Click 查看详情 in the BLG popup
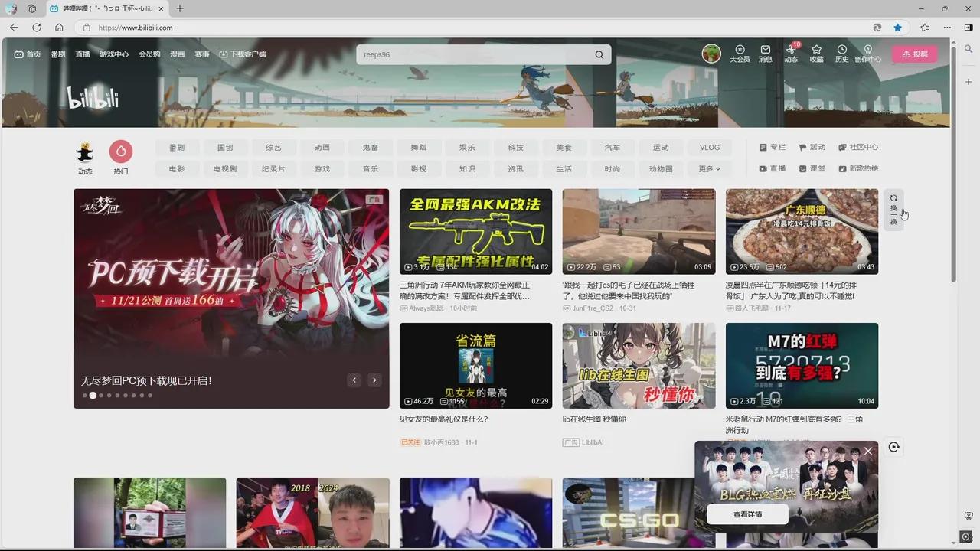 point(746,514)
